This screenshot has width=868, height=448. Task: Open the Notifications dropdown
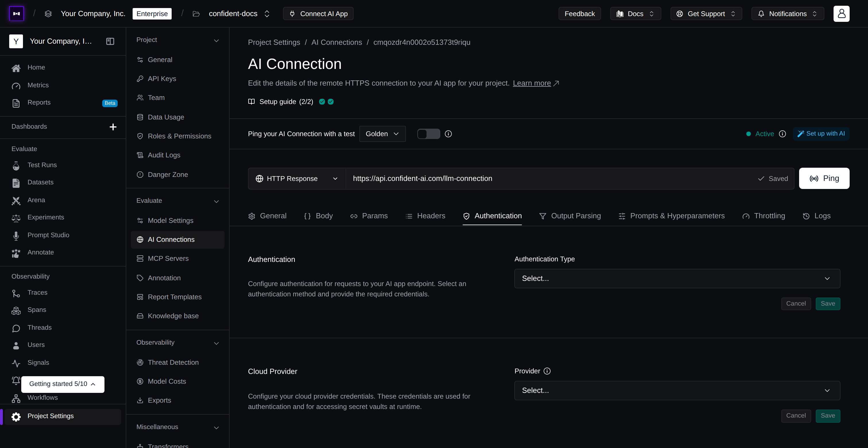point(787,14)
